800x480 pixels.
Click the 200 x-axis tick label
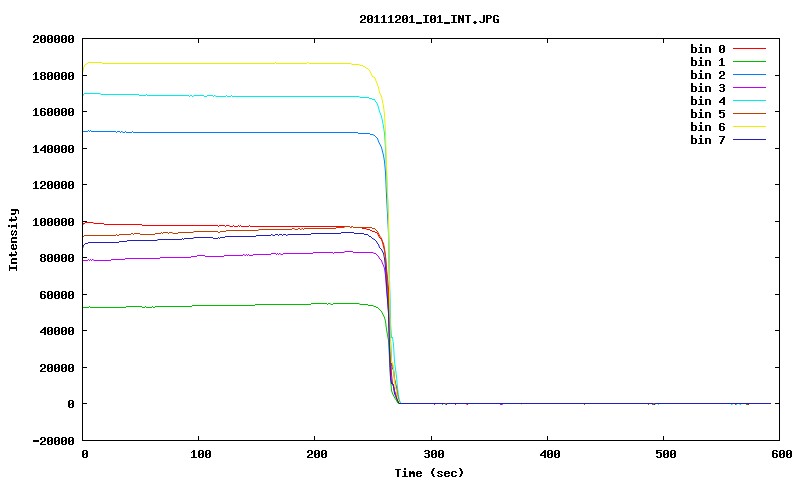(x=317, y=454)
